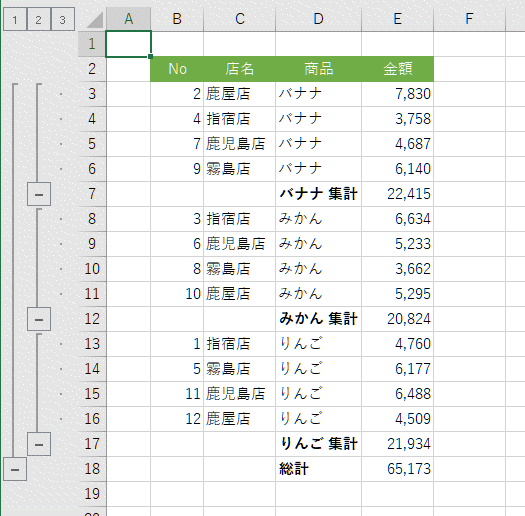Select row 18 header
The image size is (525, 516).
(x=92, y=469)
